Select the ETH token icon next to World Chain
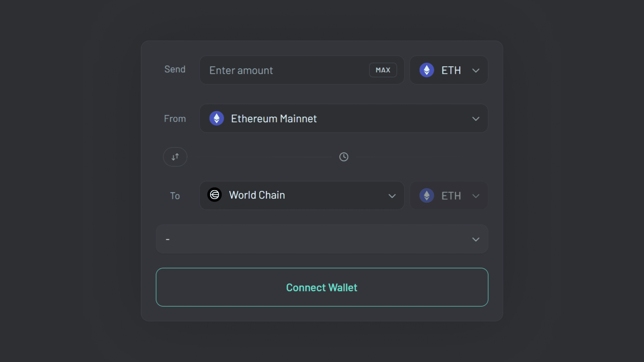This screenshot has width=644, height=362. (x=427, y=196)
